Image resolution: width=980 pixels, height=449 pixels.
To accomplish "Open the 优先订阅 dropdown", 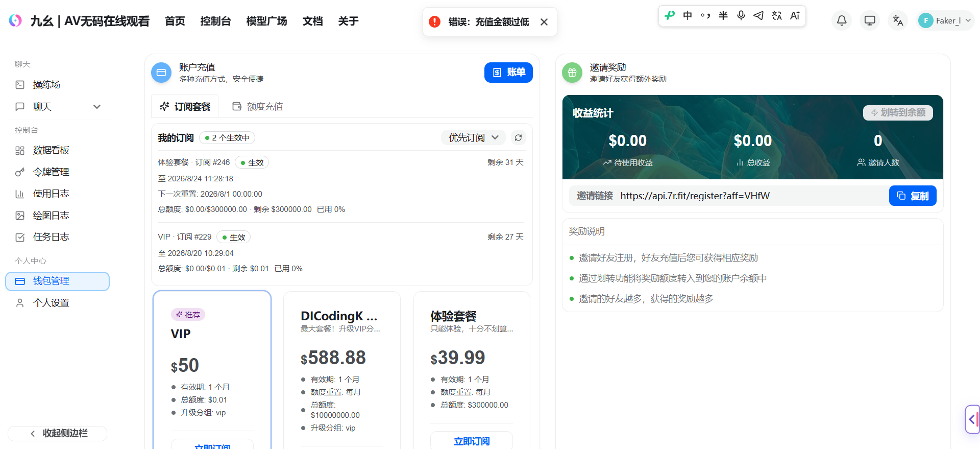I will click(x=473, y=137).
